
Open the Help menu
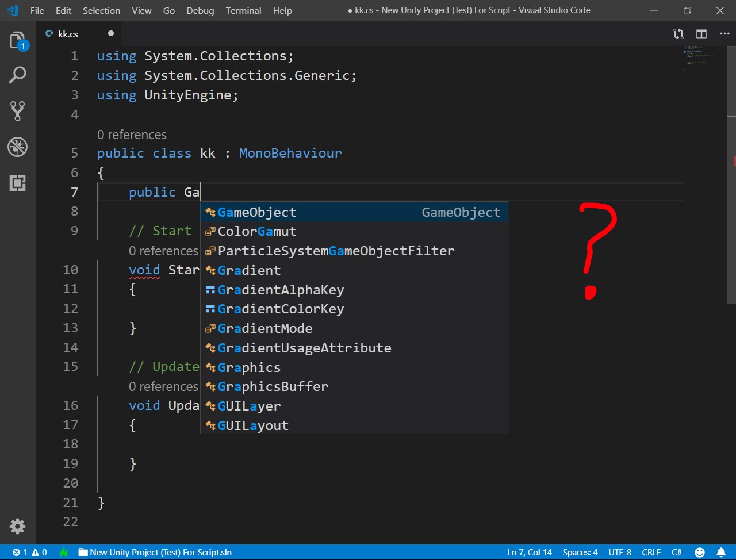click(282, 10)
